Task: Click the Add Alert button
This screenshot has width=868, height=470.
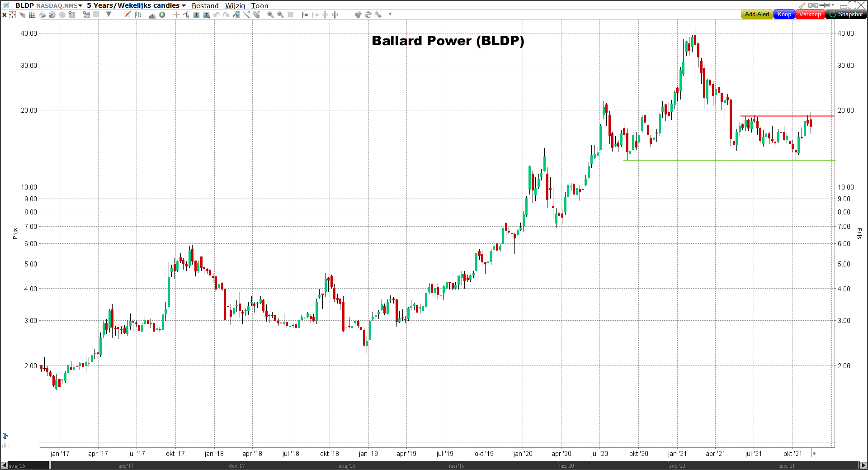Action: 757,14
